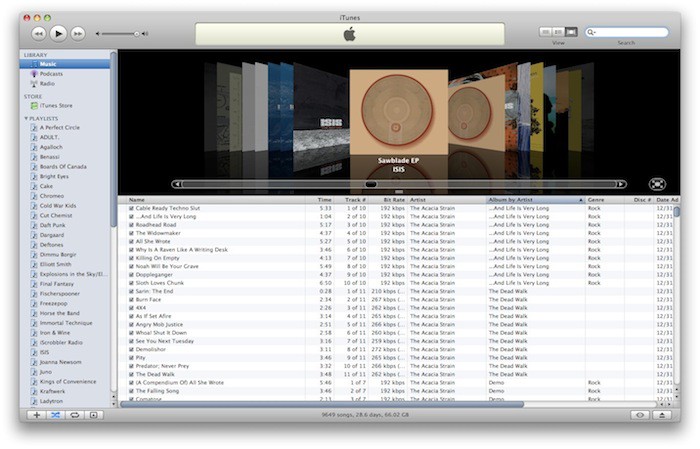Image resolution: width=700 pixels, height=449 pixels.
Task: Open the iTunes Store
Action: [56, 106]
